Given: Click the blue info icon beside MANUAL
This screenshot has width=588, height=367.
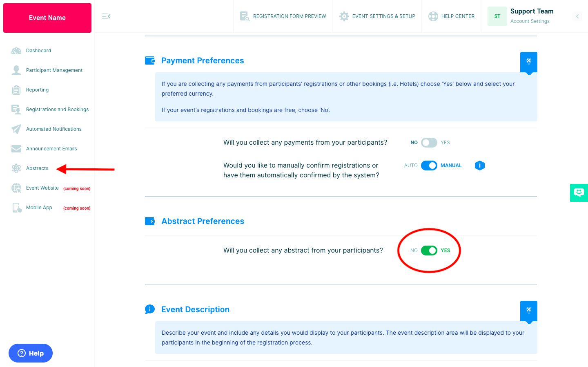Looking at the screenshot, I should (x=480, y=166).
